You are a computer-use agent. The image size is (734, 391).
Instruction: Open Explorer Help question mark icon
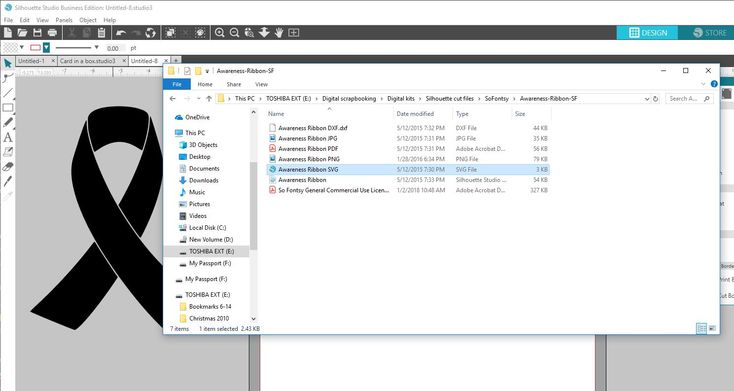click(x=714, y=84)
